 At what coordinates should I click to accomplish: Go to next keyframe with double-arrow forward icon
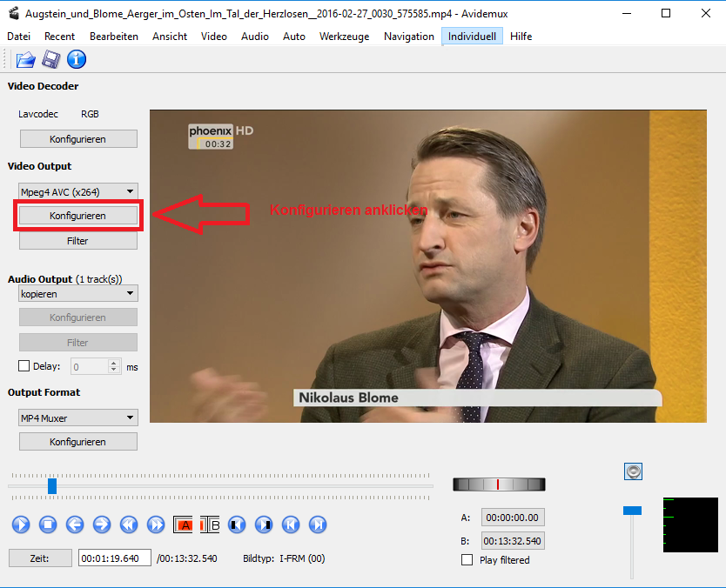coord(156,525)
